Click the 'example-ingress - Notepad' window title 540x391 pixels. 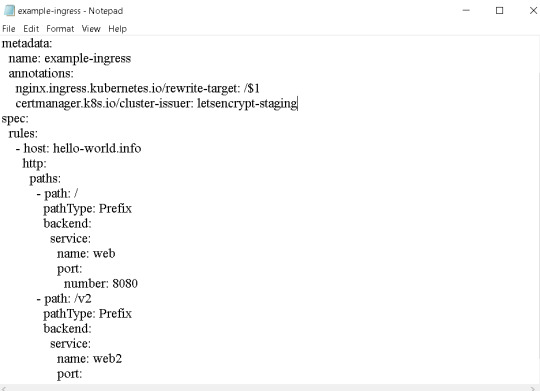coord(70,11)
